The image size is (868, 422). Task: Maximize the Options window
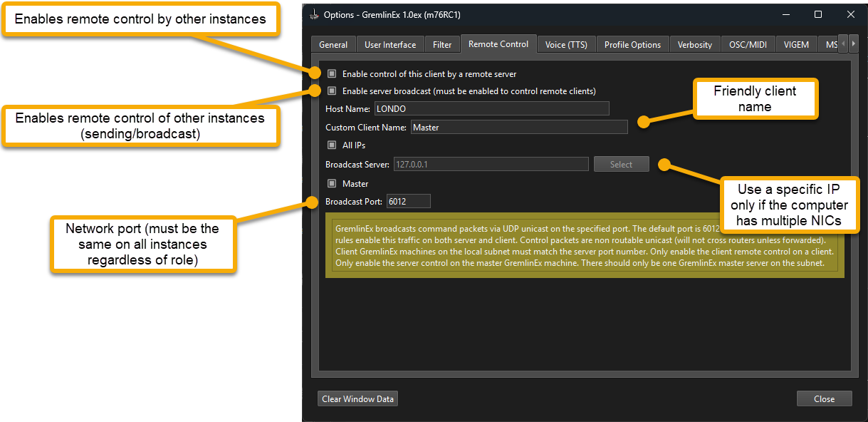[818, 14]
